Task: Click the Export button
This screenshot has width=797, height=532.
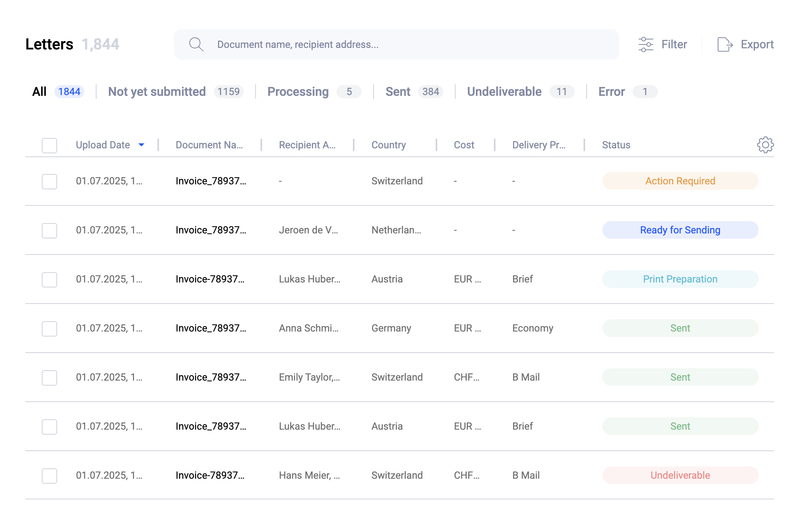Action: click(757, 44)
